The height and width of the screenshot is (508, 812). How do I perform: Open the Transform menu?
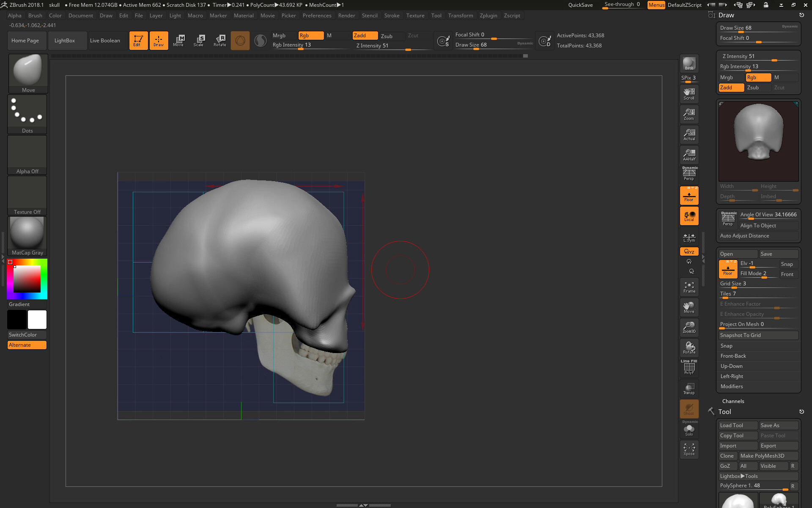(x=461, y=16)
